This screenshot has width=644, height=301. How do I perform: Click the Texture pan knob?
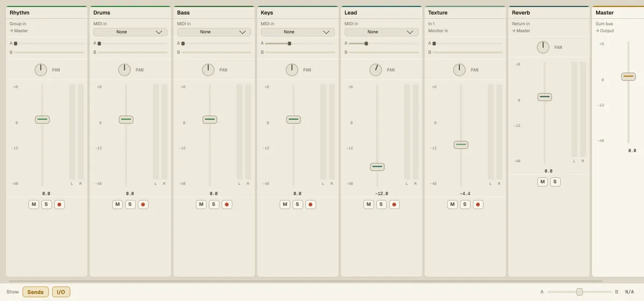tap(459, 70)
